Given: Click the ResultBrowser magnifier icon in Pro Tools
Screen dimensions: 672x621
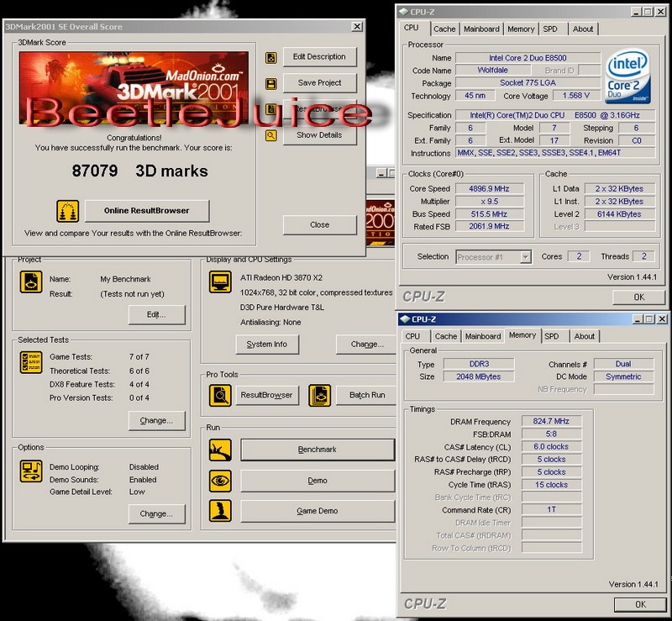Looking at the screenshot, I should pos(220,395).
